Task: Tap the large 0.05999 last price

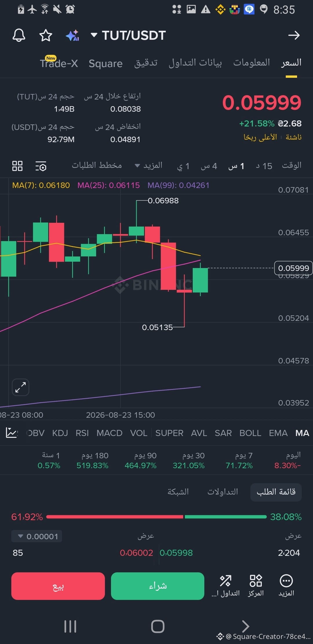Action: pyautogui.click(x=262, y=103)
